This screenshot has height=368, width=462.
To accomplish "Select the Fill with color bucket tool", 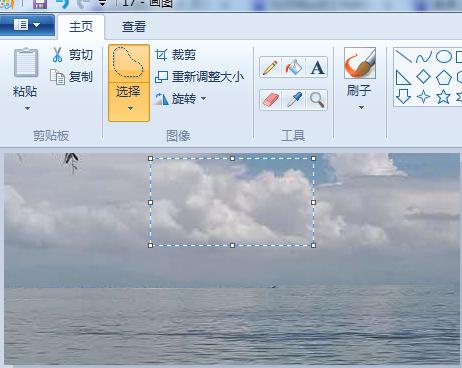I will tap(294, 68).
